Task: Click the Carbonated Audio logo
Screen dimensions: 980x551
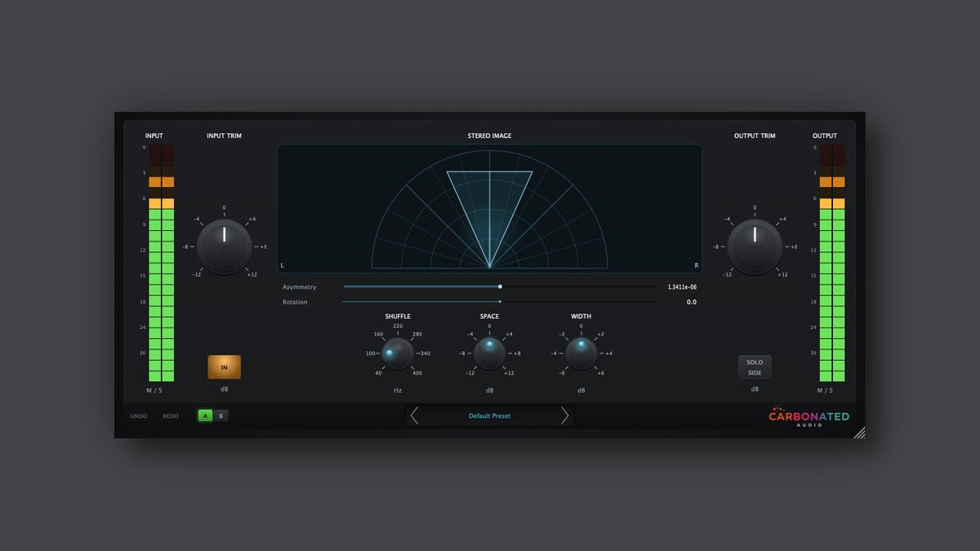Action: (x=808, y=417)
